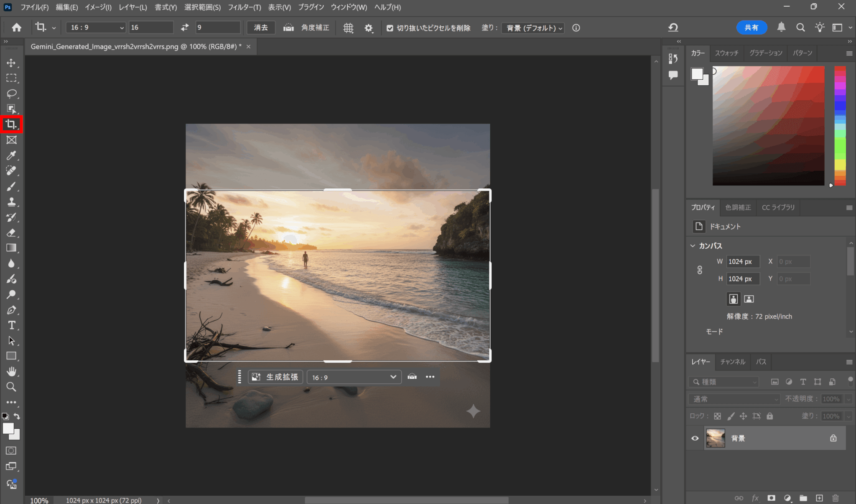Click reset crop undo arrow icon
Screen dimensions: 856x504
673,28
